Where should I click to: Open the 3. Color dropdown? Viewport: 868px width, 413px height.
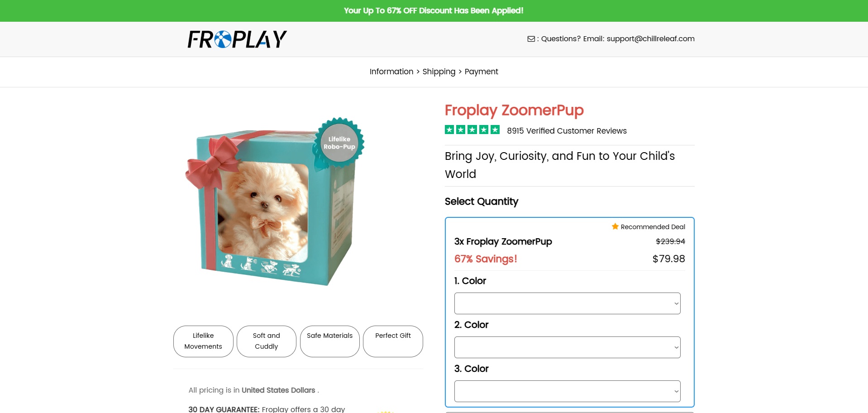567,391
